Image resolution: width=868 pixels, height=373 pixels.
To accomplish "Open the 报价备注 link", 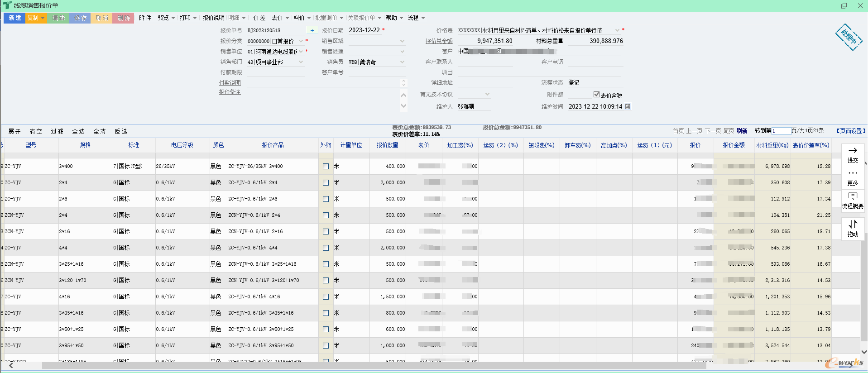I will [x=230, y=92].
